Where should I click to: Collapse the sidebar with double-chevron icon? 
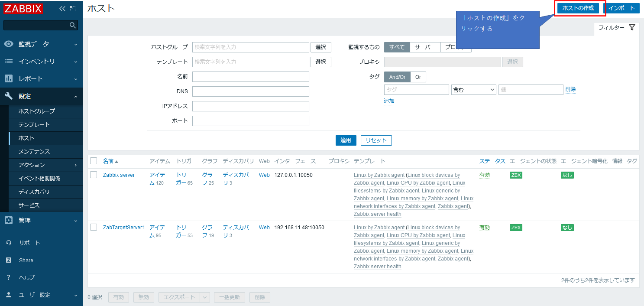pos(62,9)
